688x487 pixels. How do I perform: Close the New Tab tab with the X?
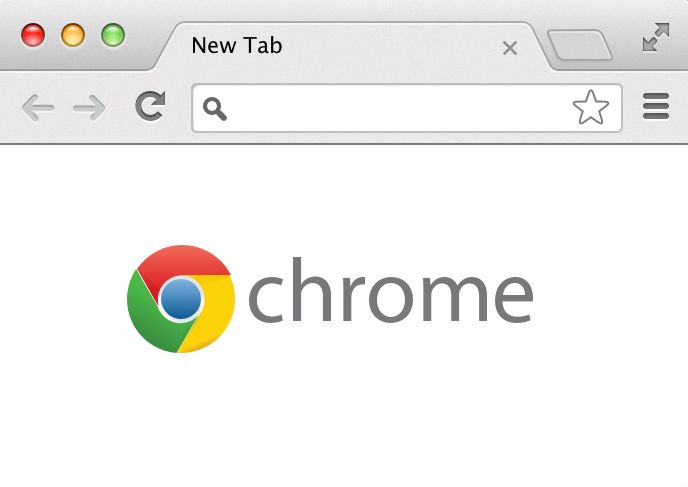(x=510, y=48)
